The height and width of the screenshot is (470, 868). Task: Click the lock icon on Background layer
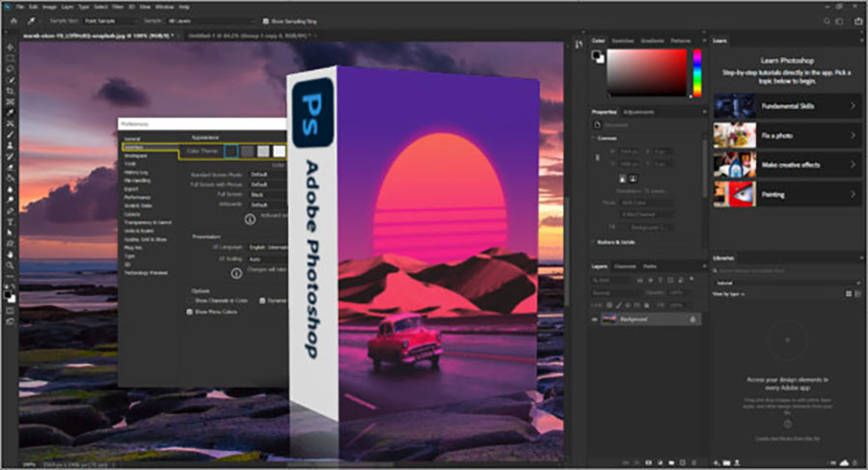point(692,319)
